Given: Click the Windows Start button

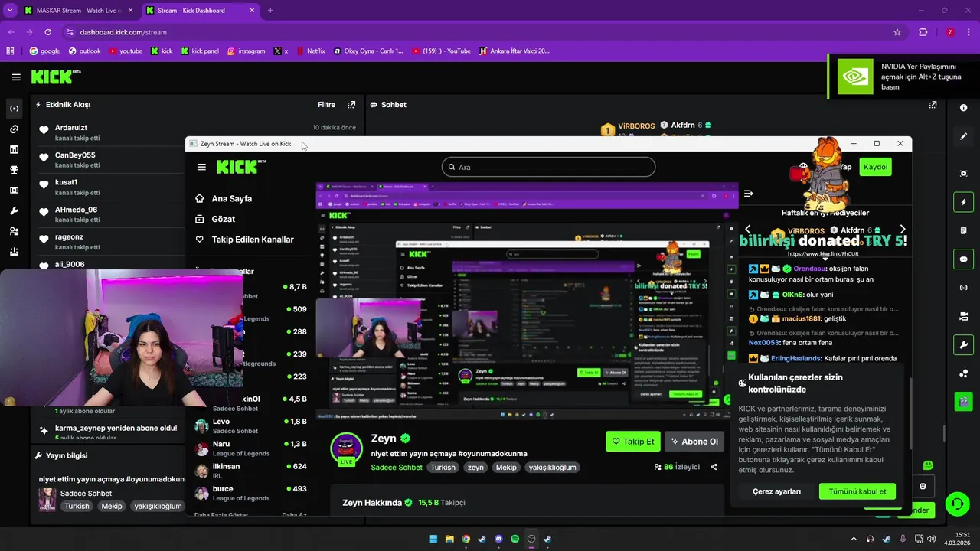Looking at the screenshot, I should pos(433,539).
